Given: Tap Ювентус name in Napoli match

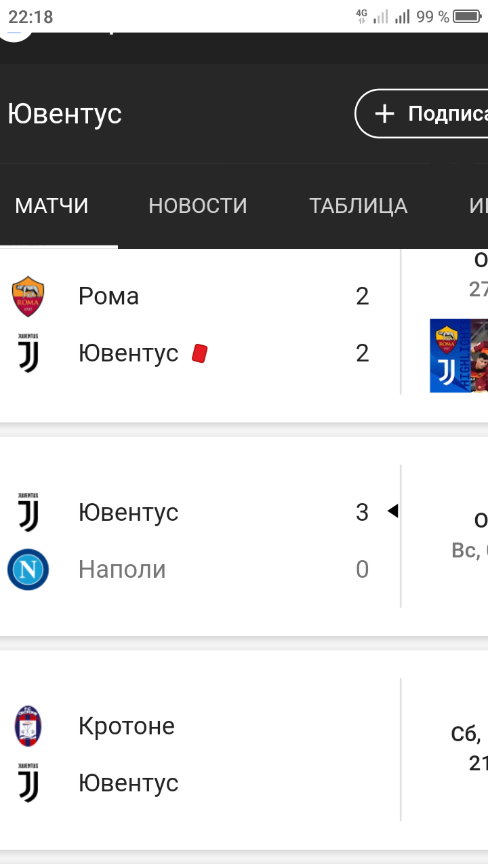Looking at the screenshot, I should 128,512.
